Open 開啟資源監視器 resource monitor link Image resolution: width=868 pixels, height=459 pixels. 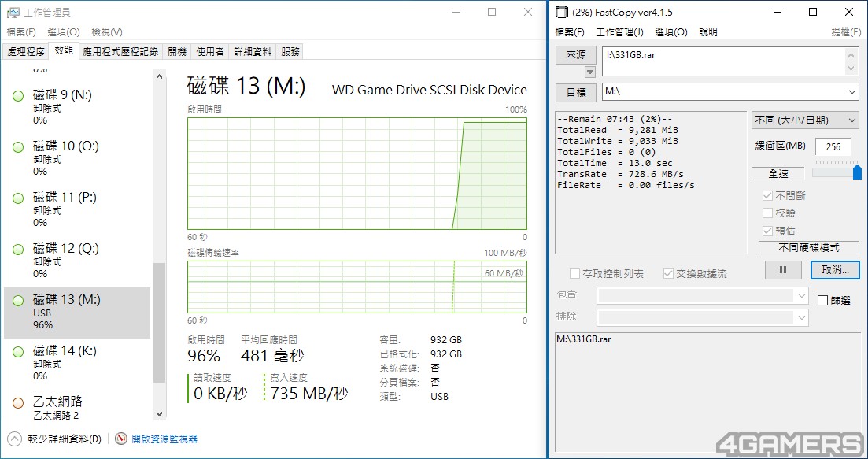pyautogui.click(x=164, y=439)
